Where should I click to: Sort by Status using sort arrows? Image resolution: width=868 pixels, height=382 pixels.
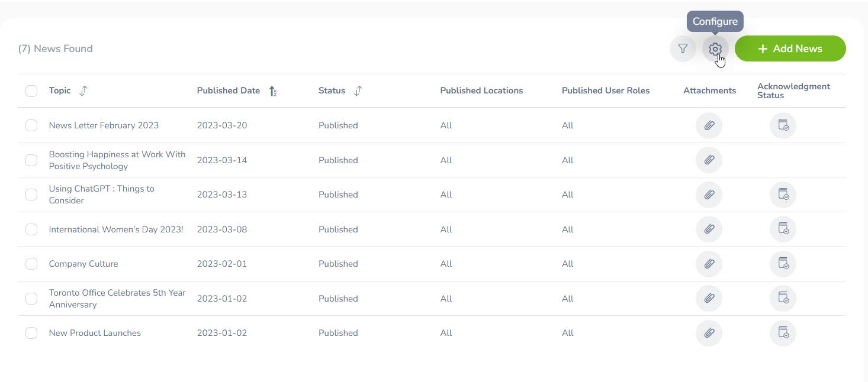coord(358,91)
